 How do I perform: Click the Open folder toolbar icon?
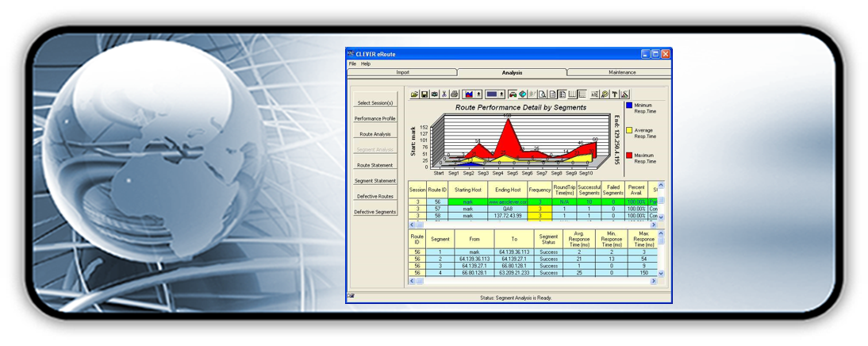point(415,94)
